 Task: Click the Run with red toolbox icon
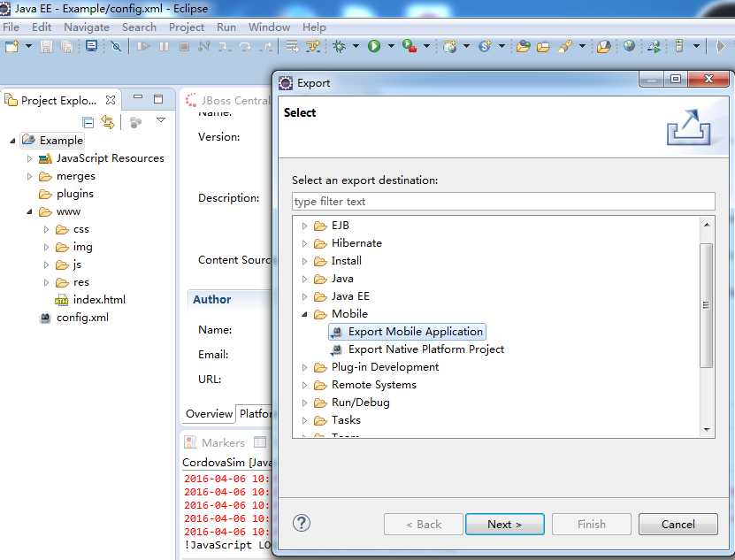click(410, 46)
